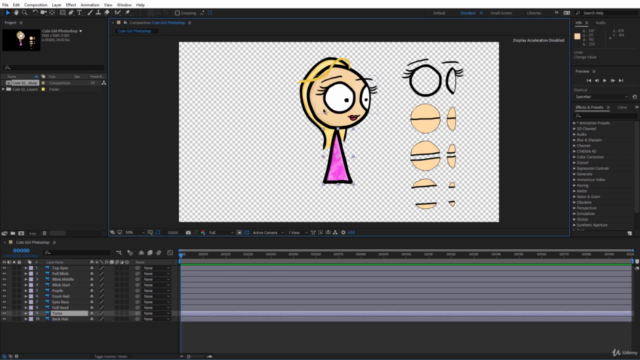Screen dimensions: 640x360
Task: Hide the Front Hair layer
Action: click(4, 296)
